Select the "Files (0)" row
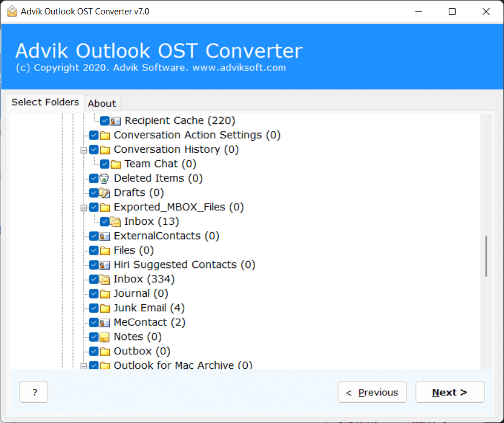 [134, 250]
